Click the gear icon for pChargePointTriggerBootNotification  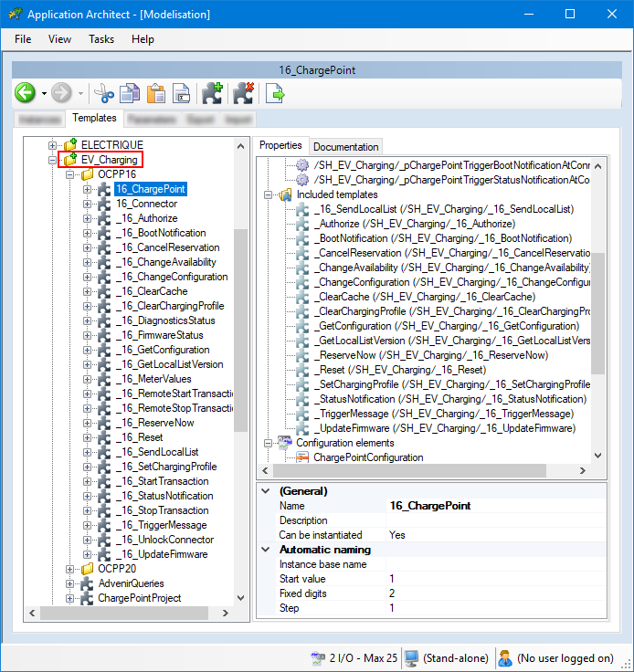click(x=302, y=165)
